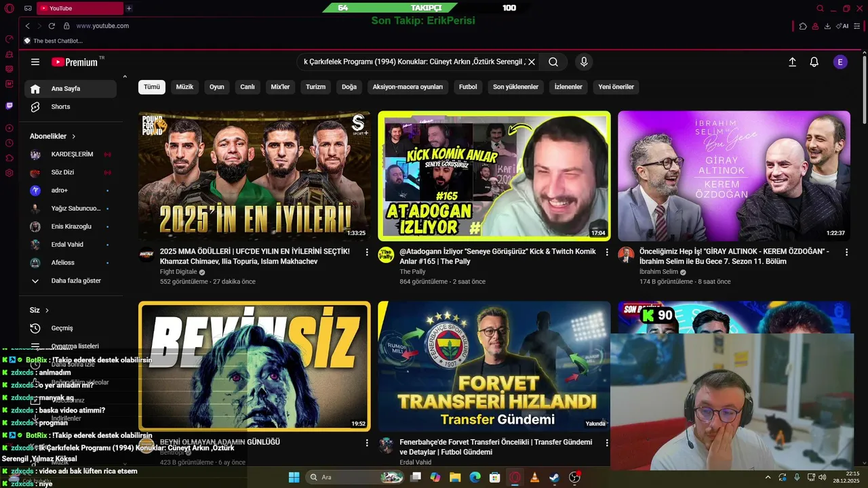Open options for Atadogann İzliyor video
This screenshot has height=488, width=868.
[606, 252]
